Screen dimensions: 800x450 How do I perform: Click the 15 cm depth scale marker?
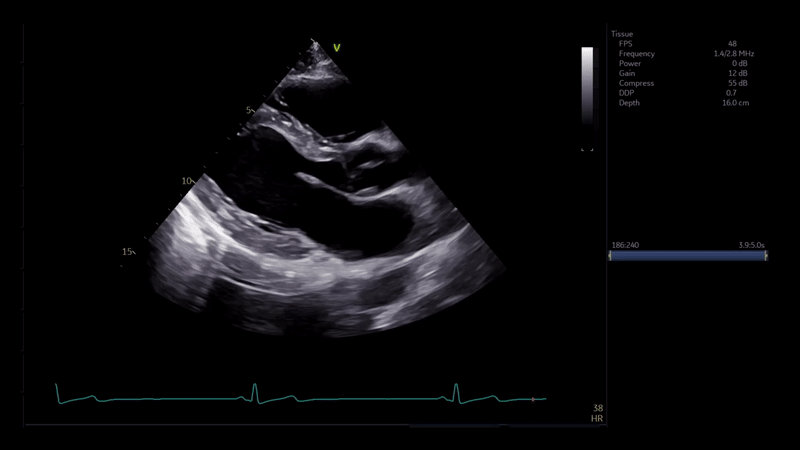point(128,252)
